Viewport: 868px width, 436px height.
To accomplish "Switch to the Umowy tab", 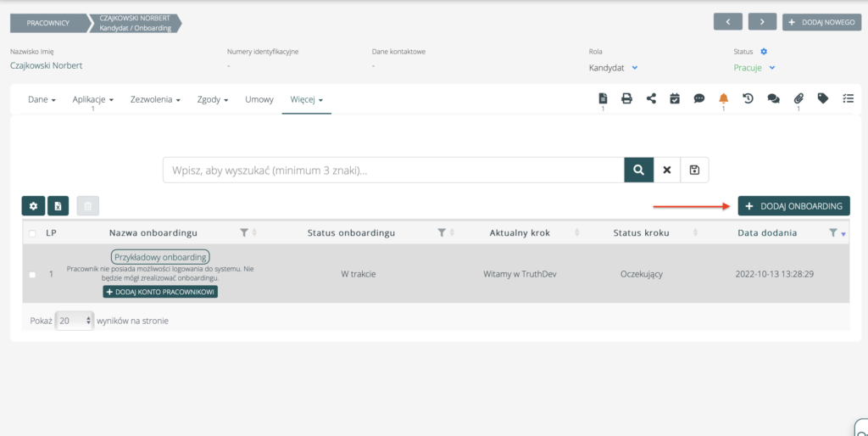I will tap(259, 99).
